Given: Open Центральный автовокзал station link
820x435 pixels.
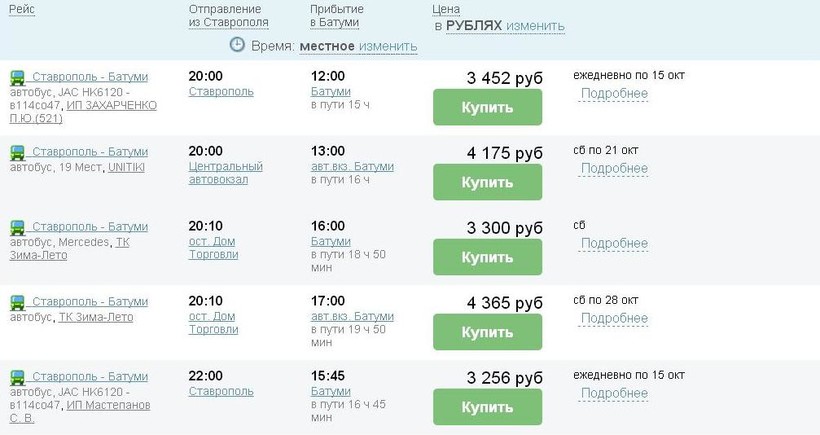Looking at the screenshot, I should coord(225,173).
